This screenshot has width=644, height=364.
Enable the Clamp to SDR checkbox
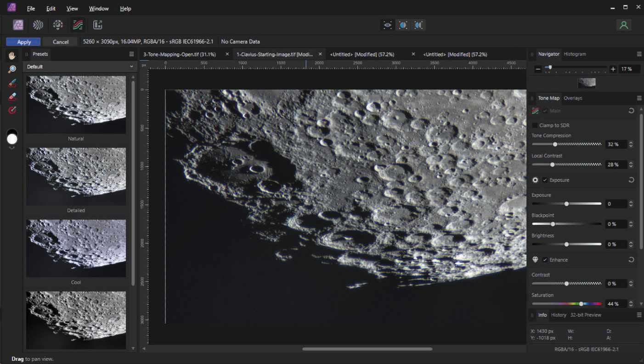point(535,125)
